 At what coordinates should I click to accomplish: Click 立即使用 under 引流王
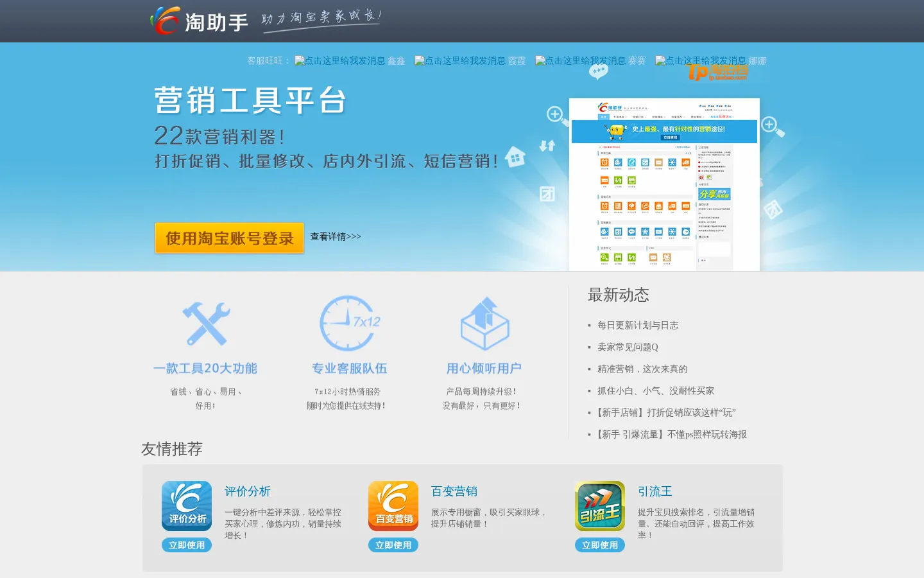600,545
